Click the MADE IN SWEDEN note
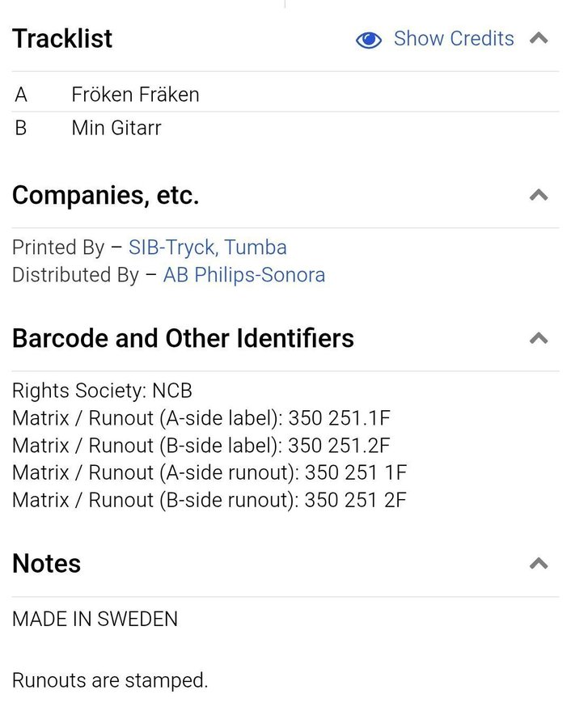571x728 pixels. pyautogui.click(x=95, y=619)
